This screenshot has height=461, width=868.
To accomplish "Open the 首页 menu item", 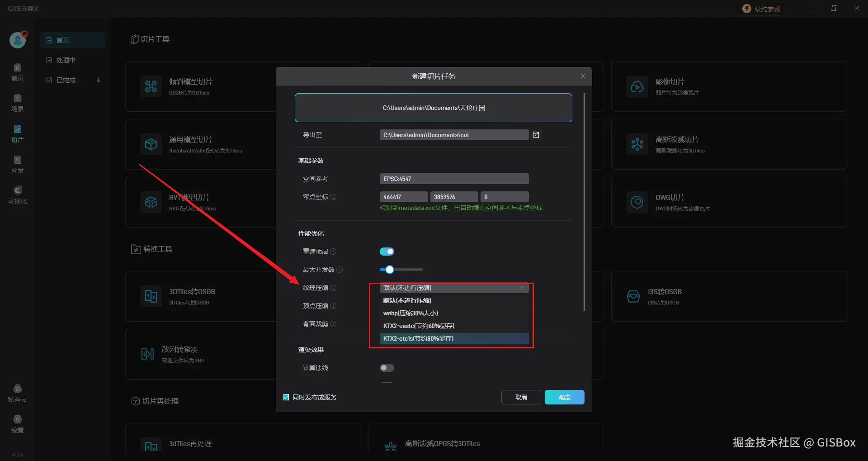I will [x=73, y=40].
